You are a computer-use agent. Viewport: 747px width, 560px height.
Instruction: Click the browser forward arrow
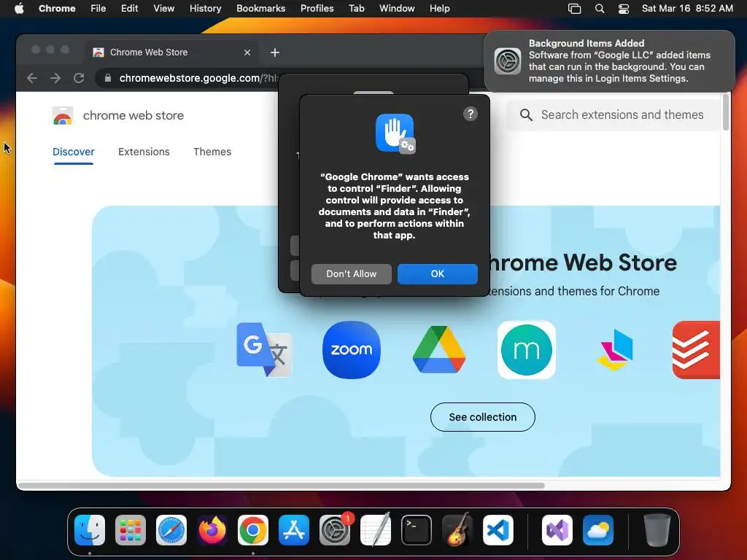point(55,78)
